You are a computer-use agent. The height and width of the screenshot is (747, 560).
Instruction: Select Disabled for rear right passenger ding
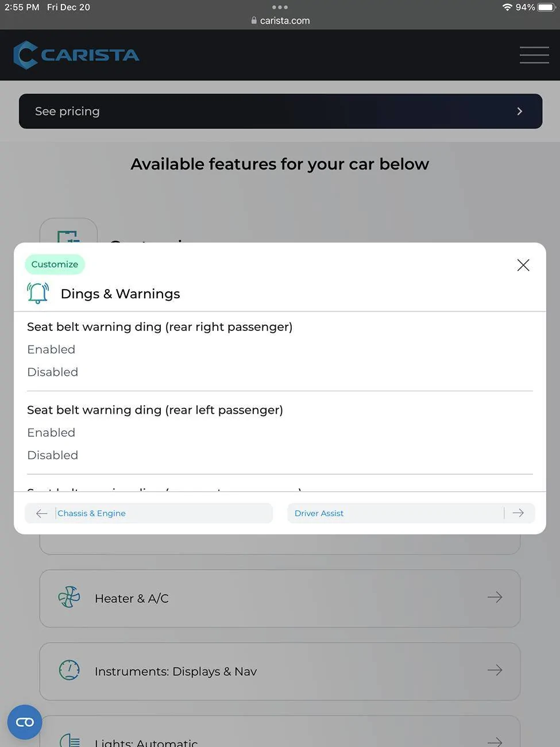(x=52, y=372)
